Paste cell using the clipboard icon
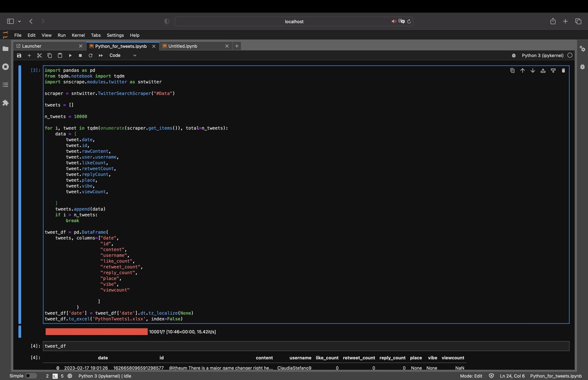This screenshot has width=588, height=380. [x=60, y=55]
